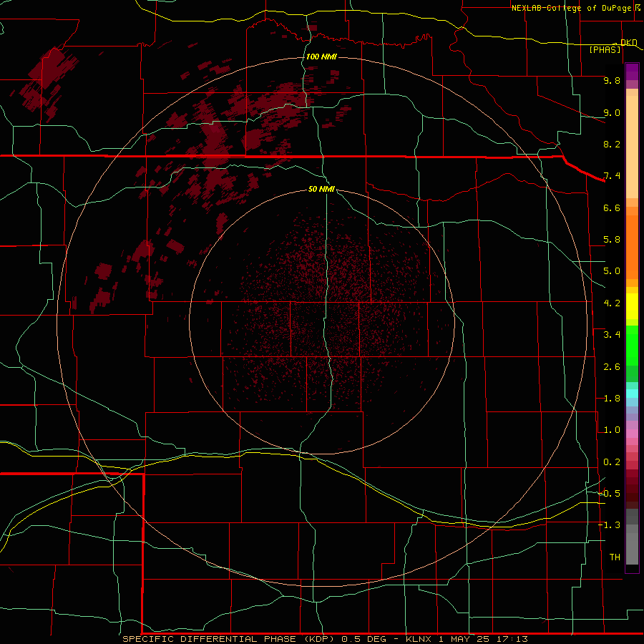Select the bright green color bar segment
644x644 pixels.
click(x=632, y=345)
